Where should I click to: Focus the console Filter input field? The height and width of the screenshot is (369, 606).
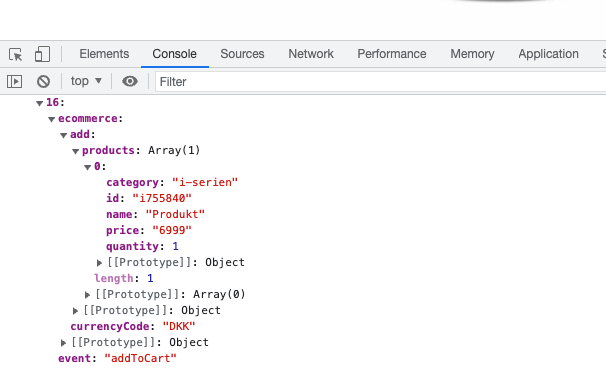(x=381, y=82)
